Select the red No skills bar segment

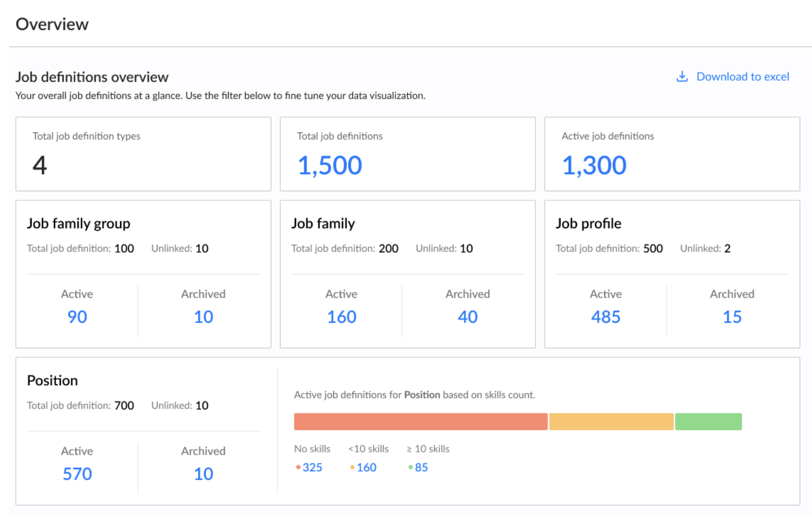tap(421, 422)
